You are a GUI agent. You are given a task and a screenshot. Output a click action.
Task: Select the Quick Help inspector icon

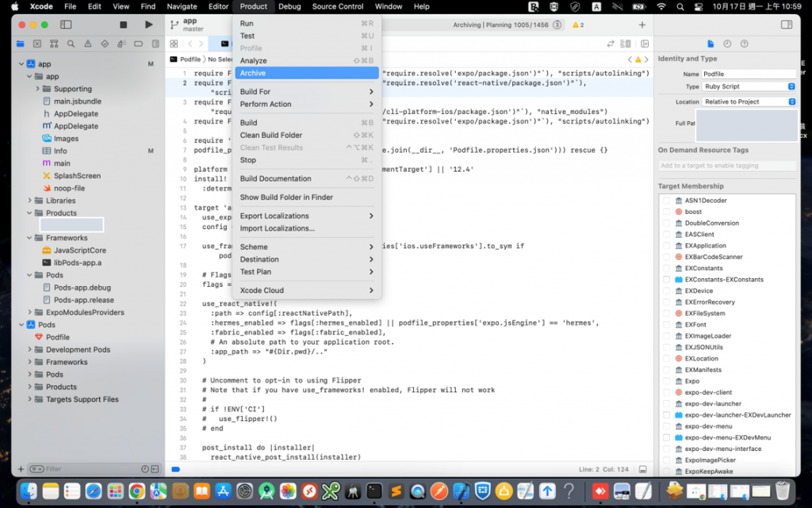point(744,44)
